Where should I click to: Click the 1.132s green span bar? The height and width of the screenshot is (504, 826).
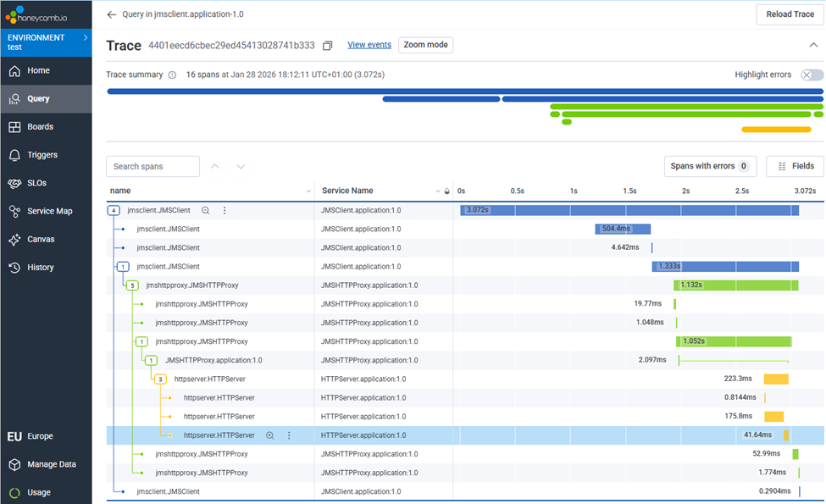736,285
